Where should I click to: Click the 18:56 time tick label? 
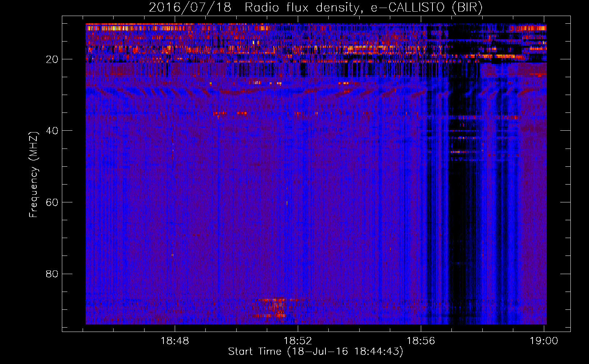coord(421,341)
